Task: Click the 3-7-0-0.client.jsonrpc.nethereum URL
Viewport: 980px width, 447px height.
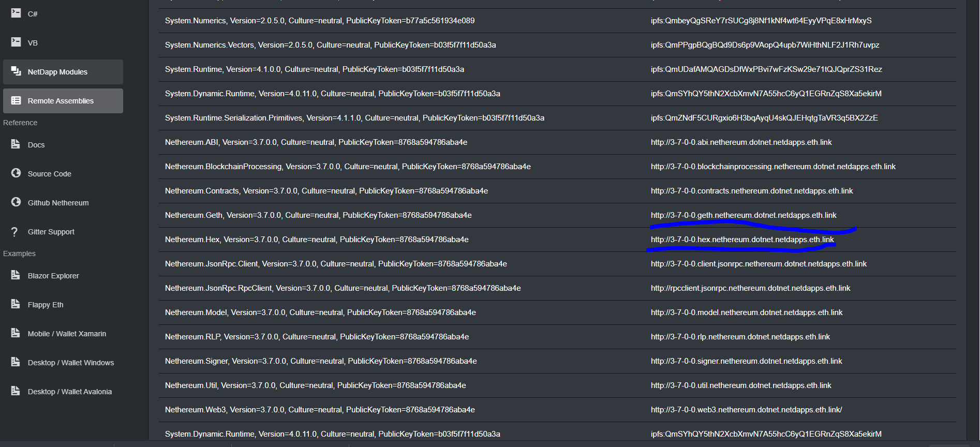Action: 759,264
